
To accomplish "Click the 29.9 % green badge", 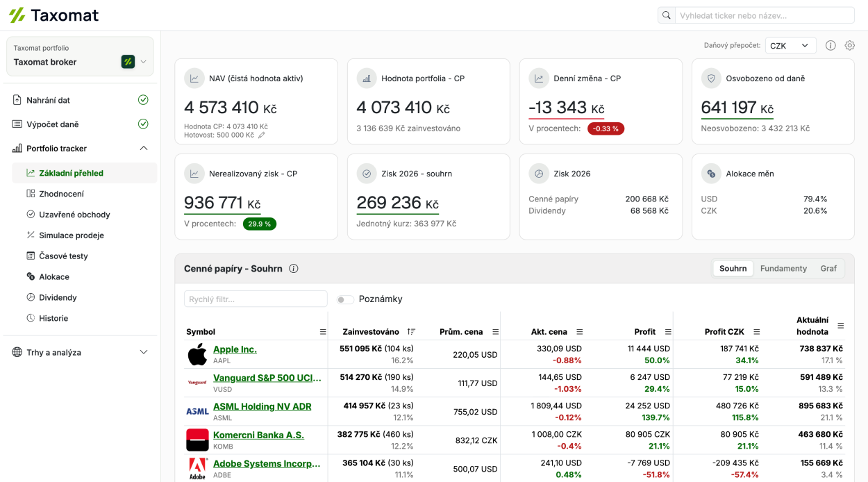I will tap(260, 224).
